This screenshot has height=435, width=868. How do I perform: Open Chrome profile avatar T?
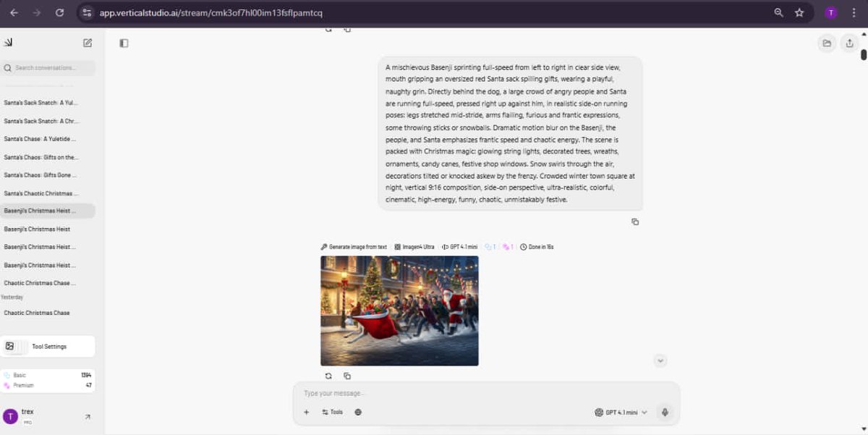(x=830, y=12)
